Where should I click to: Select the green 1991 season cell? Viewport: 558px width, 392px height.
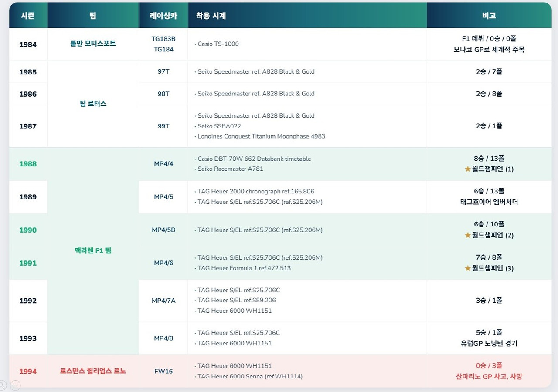(28, 263)
